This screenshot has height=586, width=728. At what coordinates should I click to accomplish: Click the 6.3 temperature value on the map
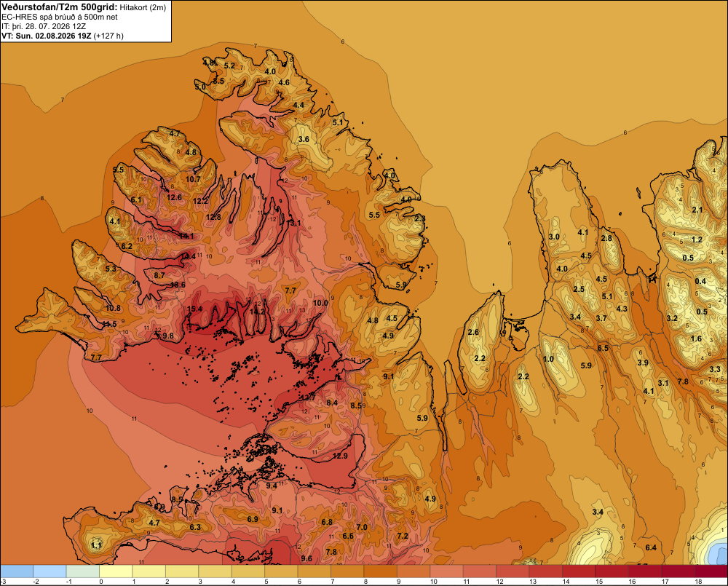coord(195,527)
